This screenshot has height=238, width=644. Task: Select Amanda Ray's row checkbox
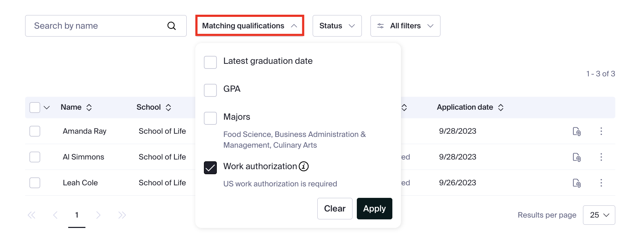(35, 131)
